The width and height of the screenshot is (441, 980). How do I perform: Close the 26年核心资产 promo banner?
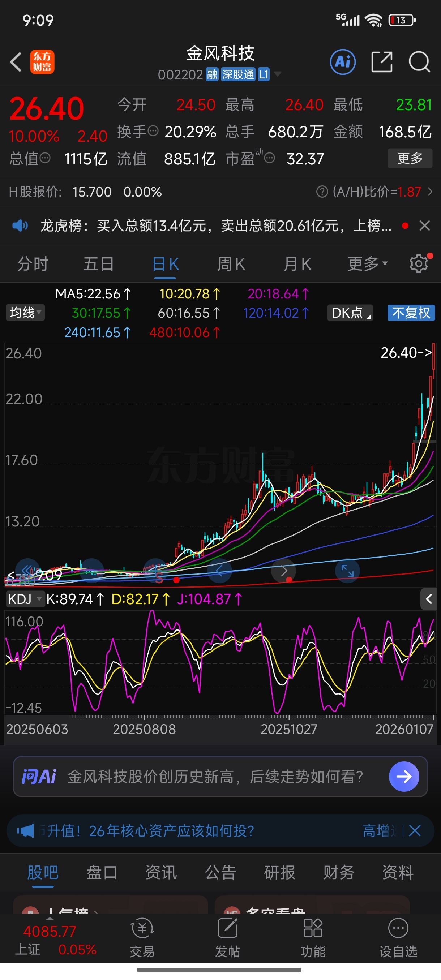(415, 831)
